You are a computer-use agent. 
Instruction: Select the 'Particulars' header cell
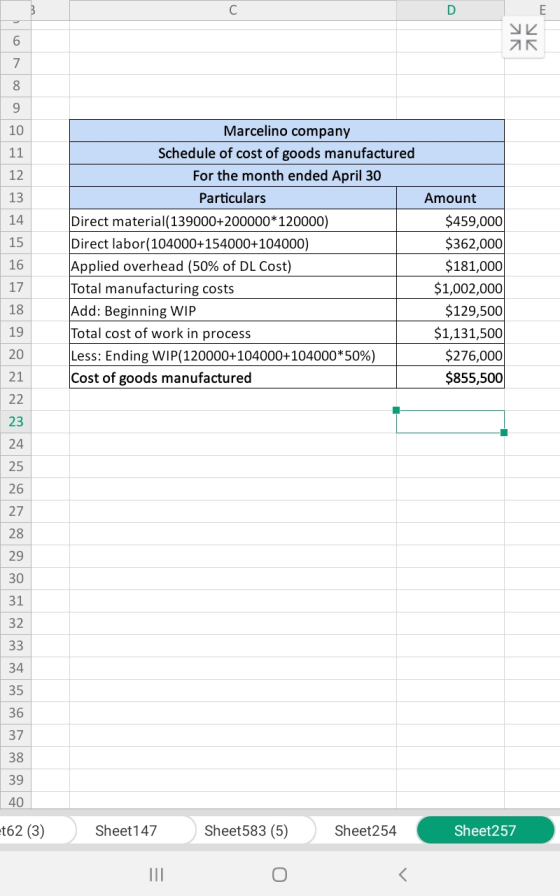point(233,198)
